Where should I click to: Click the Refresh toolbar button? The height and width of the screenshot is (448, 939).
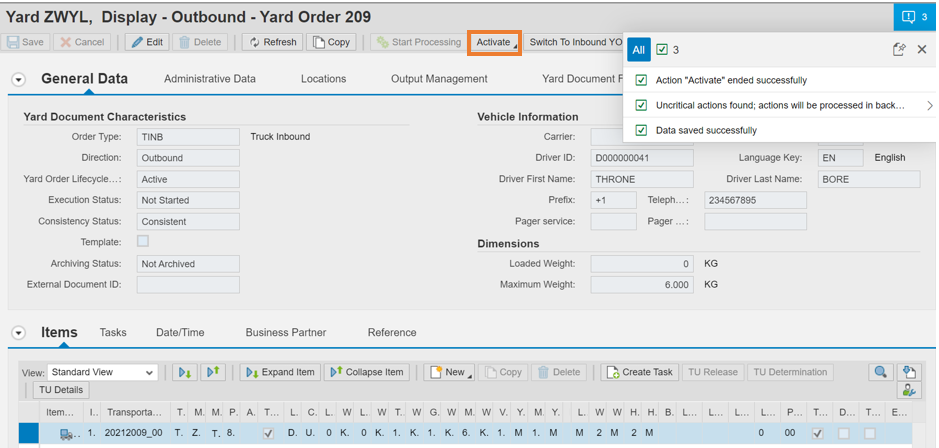(x=272, y=42)
